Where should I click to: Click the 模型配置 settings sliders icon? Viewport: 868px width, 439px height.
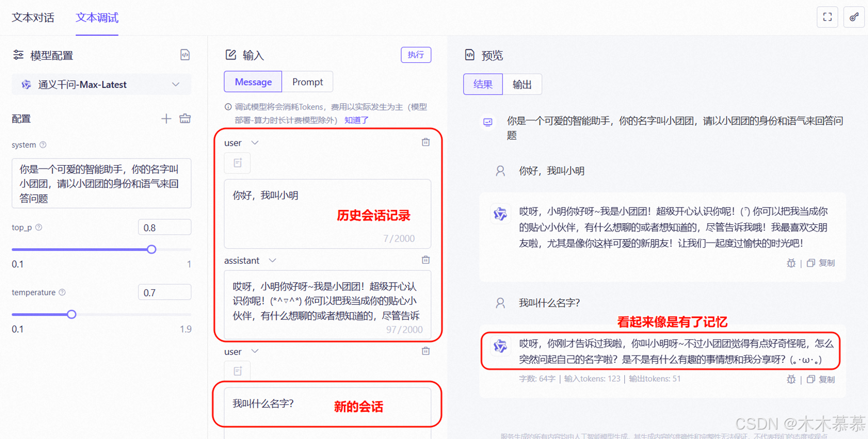tap(18, 55)
